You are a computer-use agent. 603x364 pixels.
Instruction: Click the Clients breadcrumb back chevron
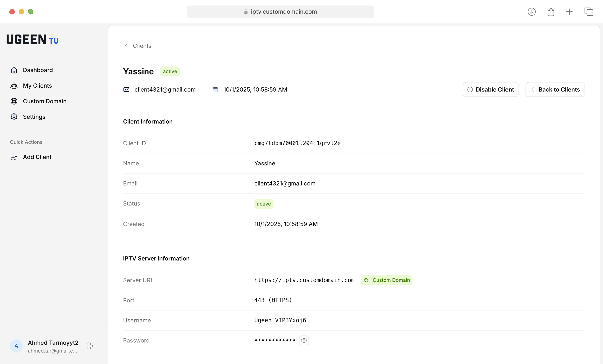pos(126,46)
